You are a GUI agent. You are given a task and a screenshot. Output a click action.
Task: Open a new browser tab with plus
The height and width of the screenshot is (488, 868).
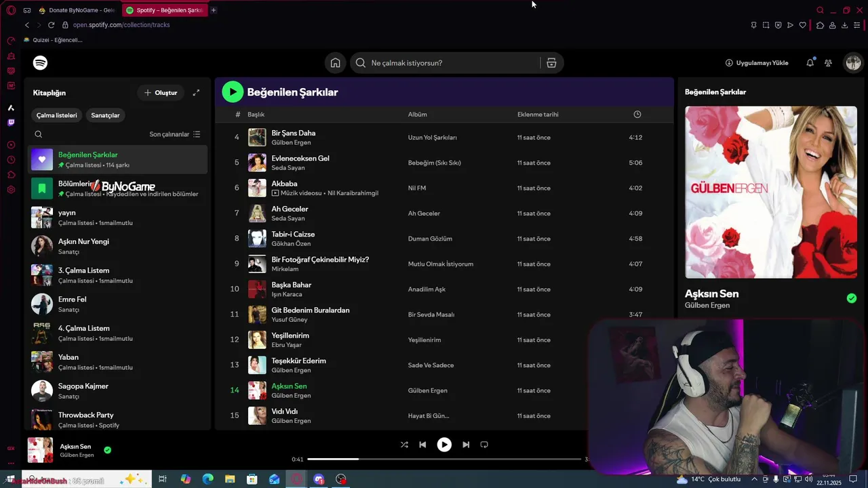(214, 10)
